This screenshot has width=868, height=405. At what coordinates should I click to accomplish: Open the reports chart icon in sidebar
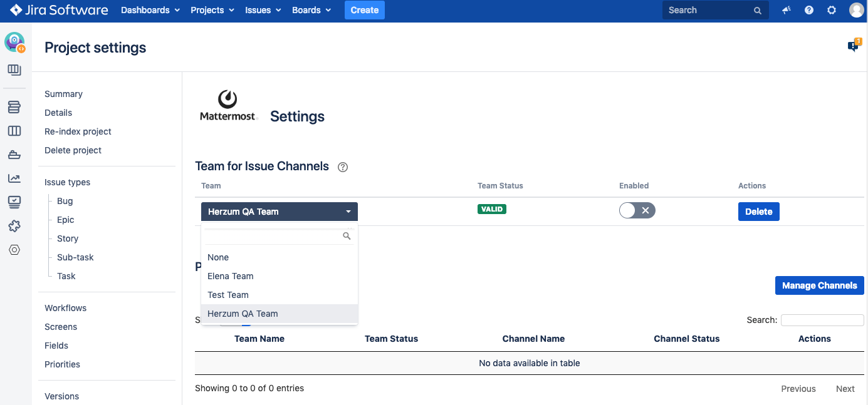(x=14, y=178)
